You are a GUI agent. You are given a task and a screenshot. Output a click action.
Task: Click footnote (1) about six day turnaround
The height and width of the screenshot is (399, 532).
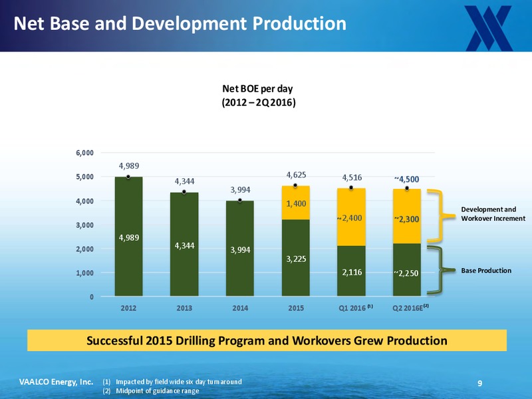coord(172,382)
